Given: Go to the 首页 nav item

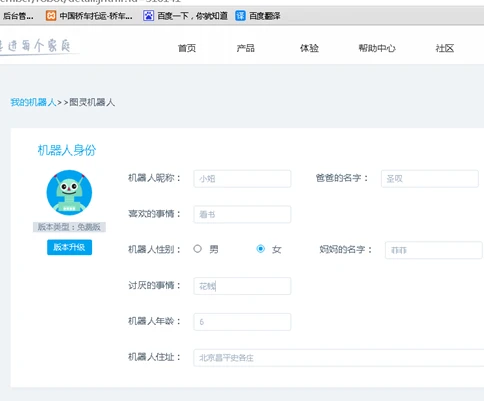Looking at the screenshot, I should pyautogui.click(x=187, y=48).
